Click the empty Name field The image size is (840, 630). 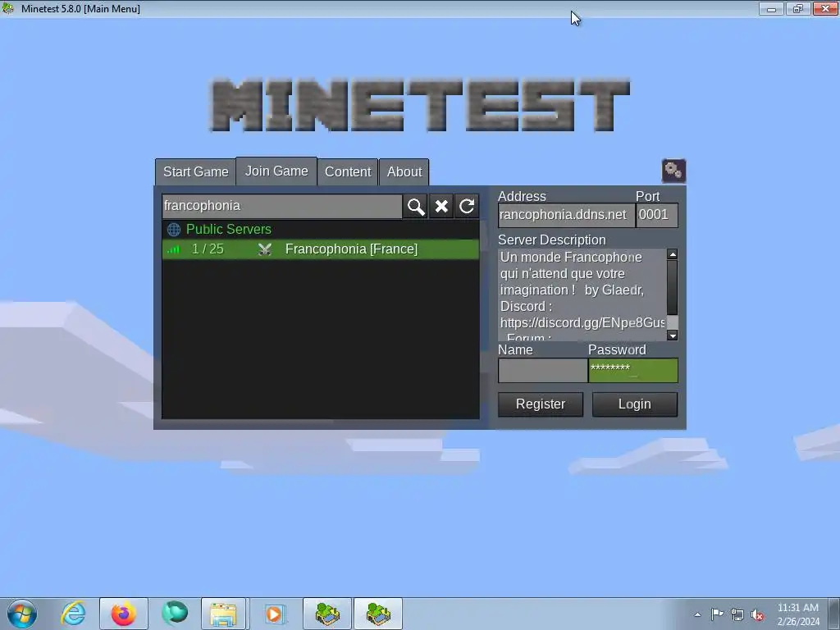[543, 370]
